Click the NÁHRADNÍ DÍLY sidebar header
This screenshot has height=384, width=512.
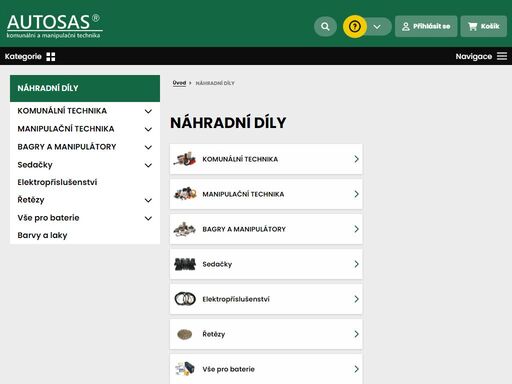[85, 88]
